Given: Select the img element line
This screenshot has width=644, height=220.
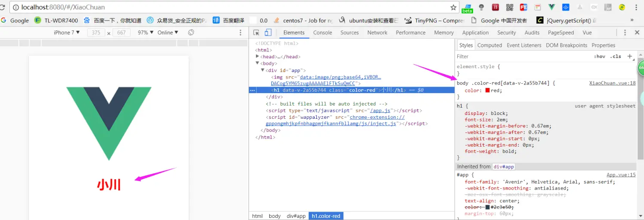Looking at the screenshot, I should click(326, 80).
